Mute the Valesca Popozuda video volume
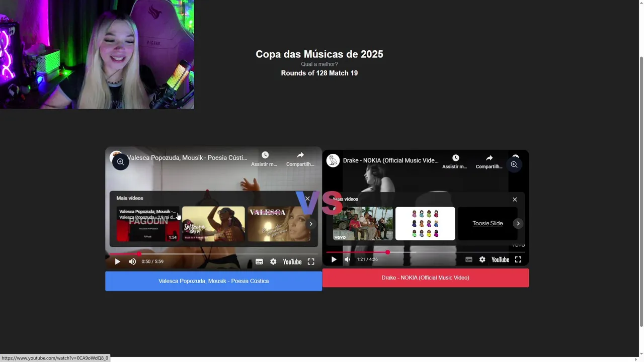The height and width of the screenshot is (362, 644). coord(132,261)
